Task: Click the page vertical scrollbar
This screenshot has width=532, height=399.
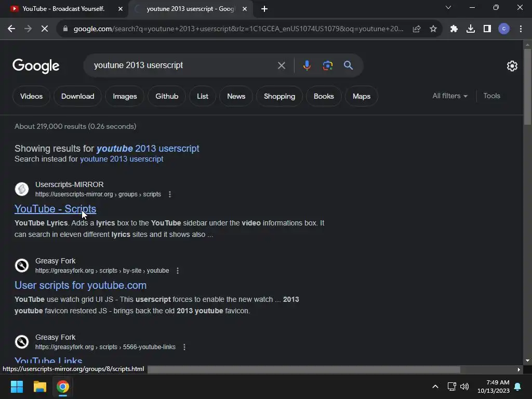Action: pyautogui.click(x=527, y=87)
